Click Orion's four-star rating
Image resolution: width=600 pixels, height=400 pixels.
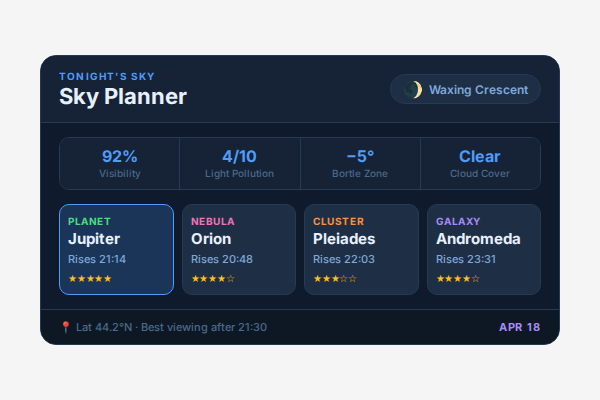pyautogui.click(x=213, y=278)
